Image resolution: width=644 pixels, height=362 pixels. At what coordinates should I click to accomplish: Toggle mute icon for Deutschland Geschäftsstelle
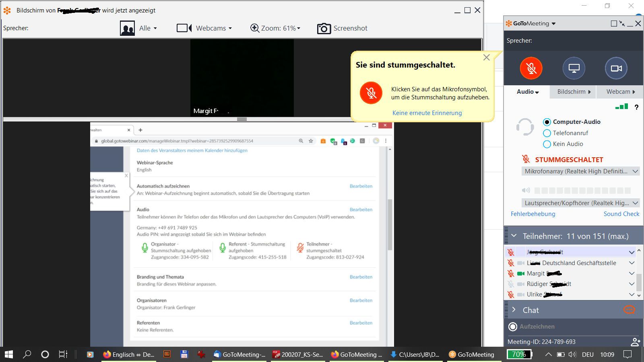click(511, 263)
